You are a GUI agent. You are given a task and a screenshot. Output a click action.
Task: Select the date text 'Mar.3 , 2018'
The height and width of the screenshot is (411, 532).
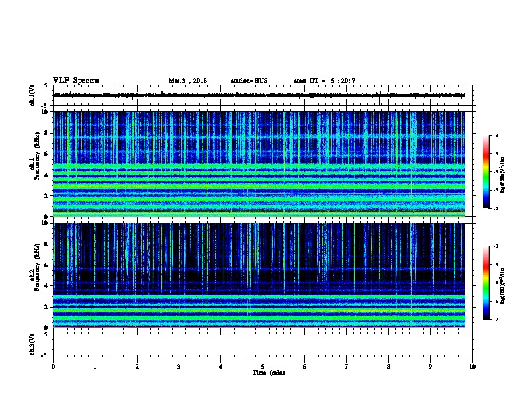(x=187, y=81)
